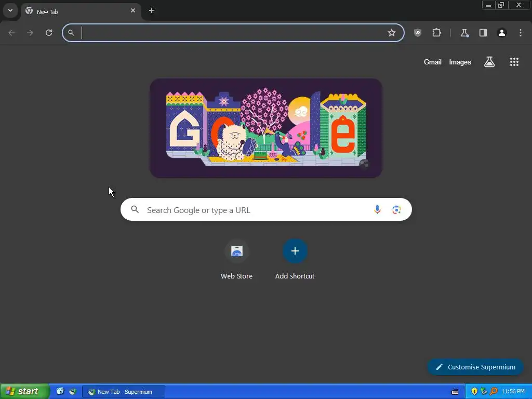The width and height of the screenshot is (532, 399).
Task: Launch Supermium from quick launch
Action: click(x=73, y=391)
